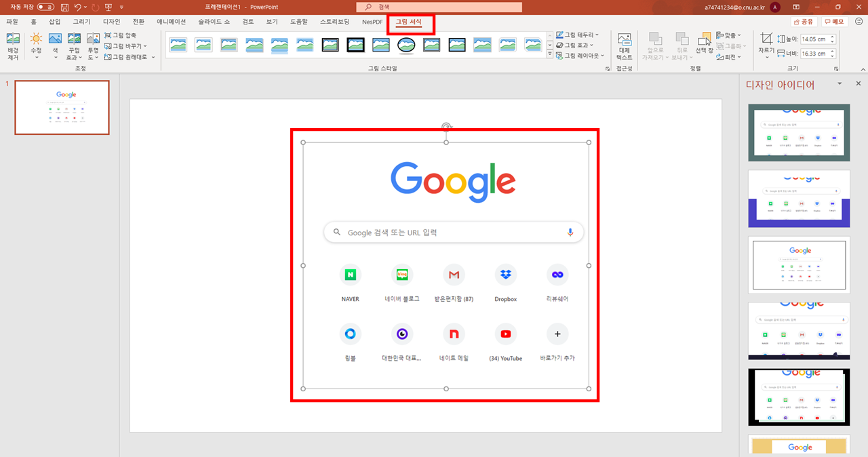Open the 색 color adjustment tool

pos(55,46)
